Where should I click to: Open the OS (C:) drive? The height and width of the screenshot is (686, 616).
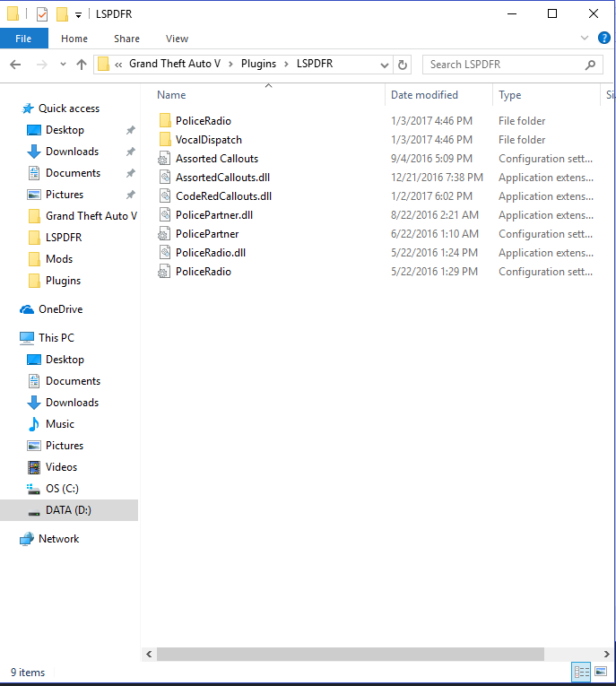(62, 489)
